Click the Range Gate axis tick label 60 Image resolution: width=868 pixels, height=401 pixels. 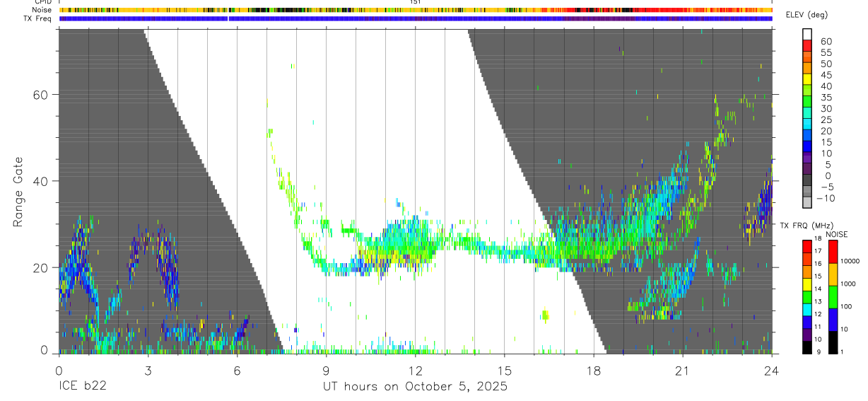tap(41, 95)
